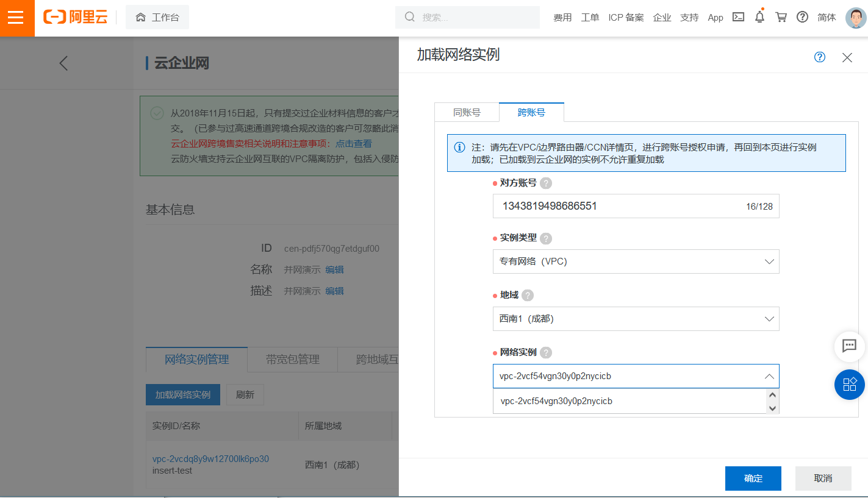Screen dimensions: 868x498
Task: Click the 刷新 button
Action: pyautogui.click(x=245, y=394)
